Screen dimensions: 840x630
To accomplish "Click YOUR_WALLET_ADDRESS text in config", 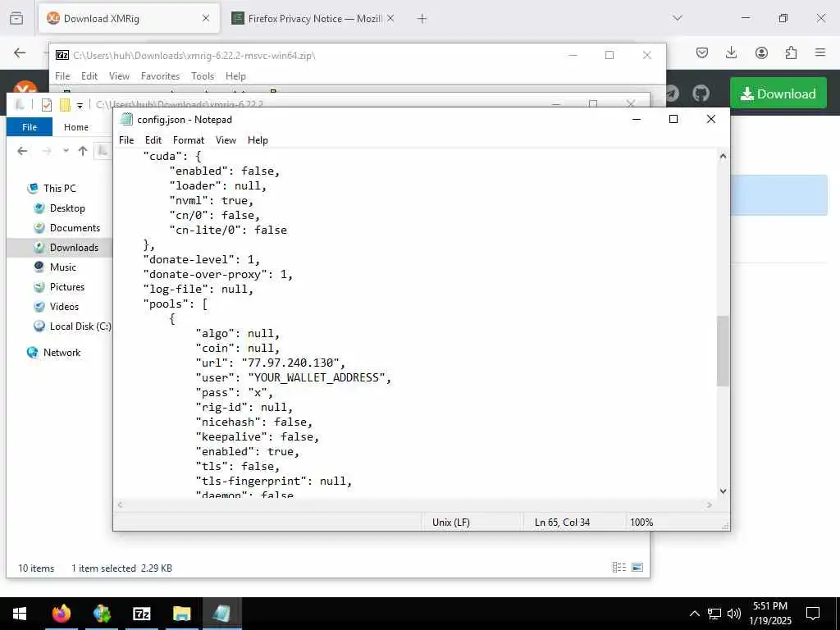I will 316,377.
